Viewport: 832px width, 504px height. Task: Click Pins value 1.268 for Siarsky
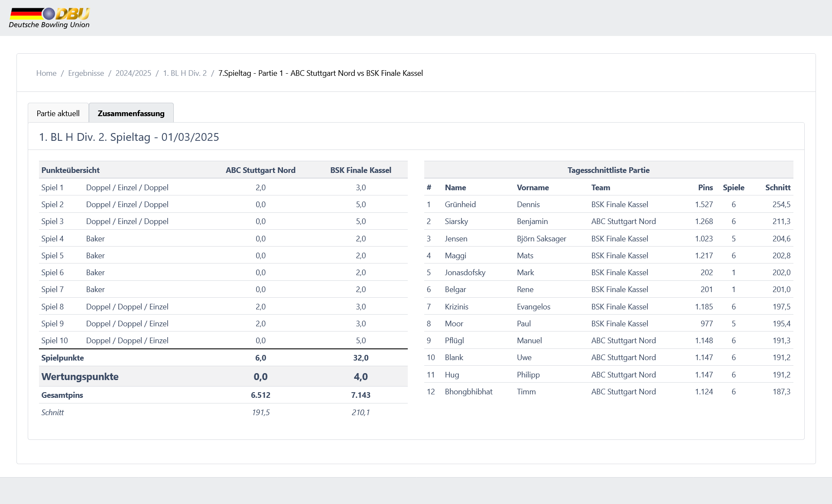[704, 221]
